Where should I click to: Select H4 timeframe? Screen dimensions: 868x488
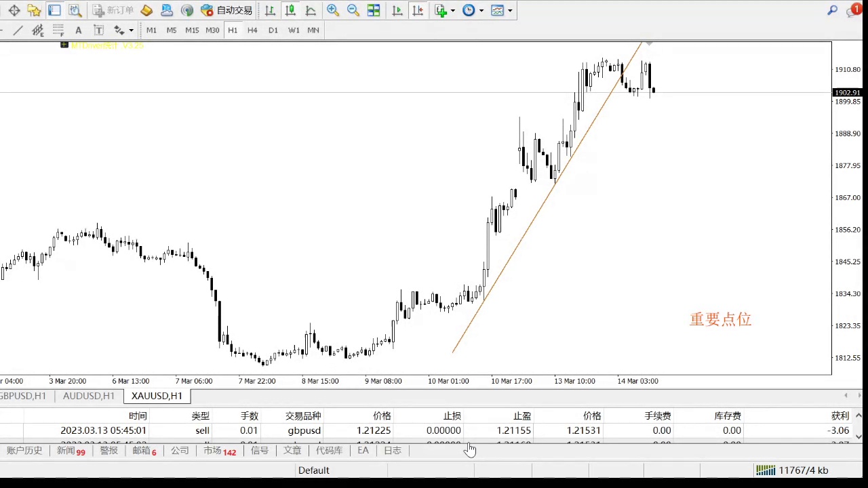(x=252, y=30)
